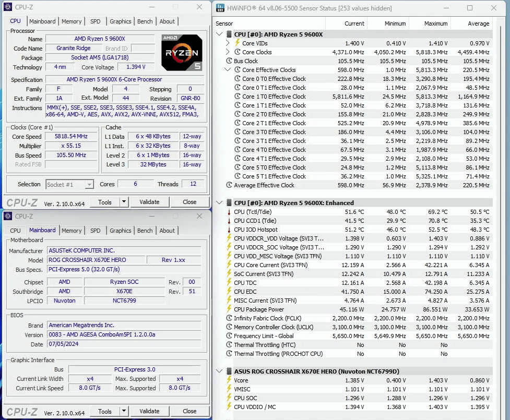Click the lightning icon for CPU VDDCR_VDD Voltage
510x420 pixels.
(x=229, y=238)
